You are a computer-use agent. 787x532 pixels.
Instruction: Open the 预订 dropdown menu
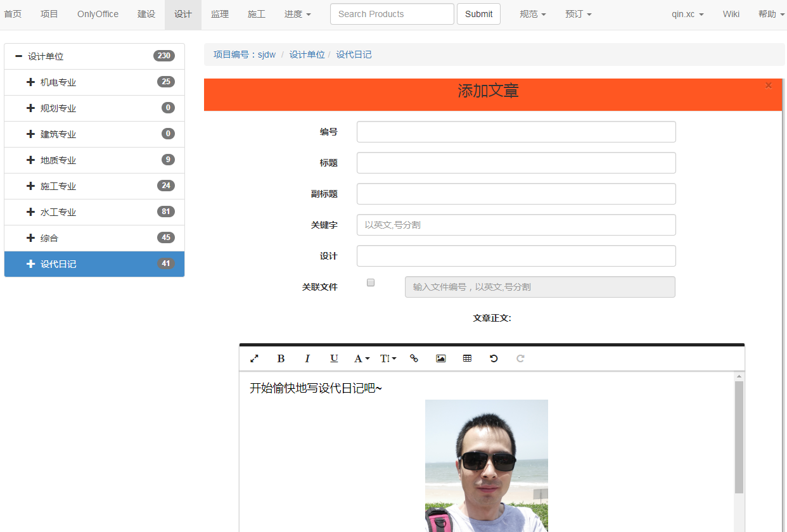579,14
